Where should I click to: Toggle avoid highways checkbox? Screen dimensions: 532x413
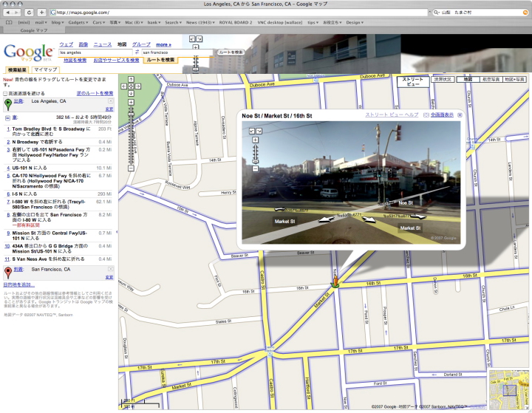pyautogui.click(x=5, y=93)
